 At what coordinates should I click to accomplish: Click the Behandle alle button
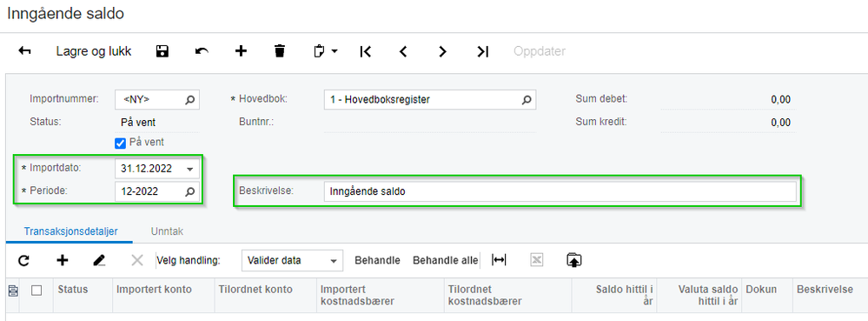(446, 260)
